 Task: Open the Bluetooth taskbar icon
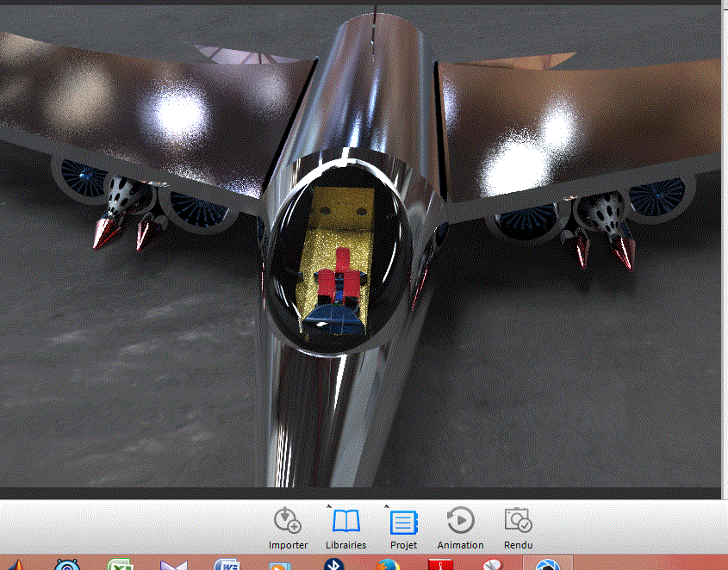[x=333, y=565]
